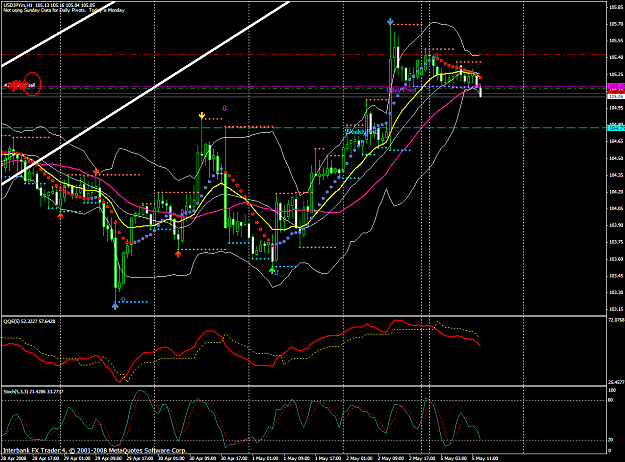Click the QQE indicator values label
The image size is (625, 462).
coord(29,321)
